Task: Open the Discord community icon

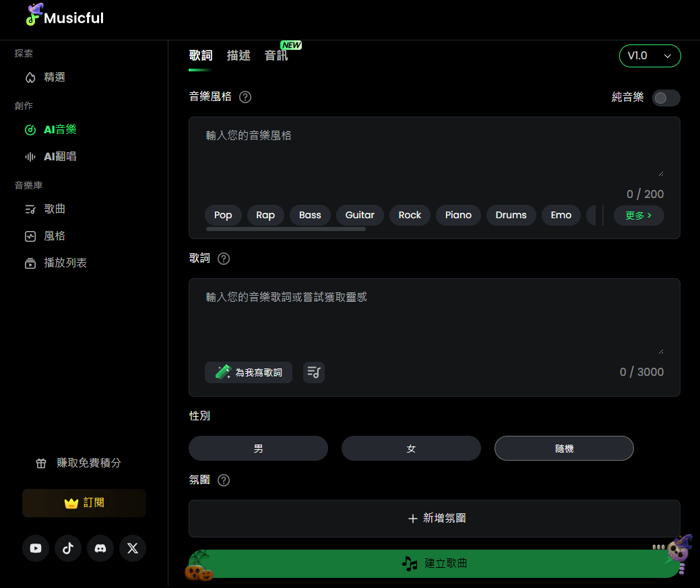Action: (x=100, y=548)
